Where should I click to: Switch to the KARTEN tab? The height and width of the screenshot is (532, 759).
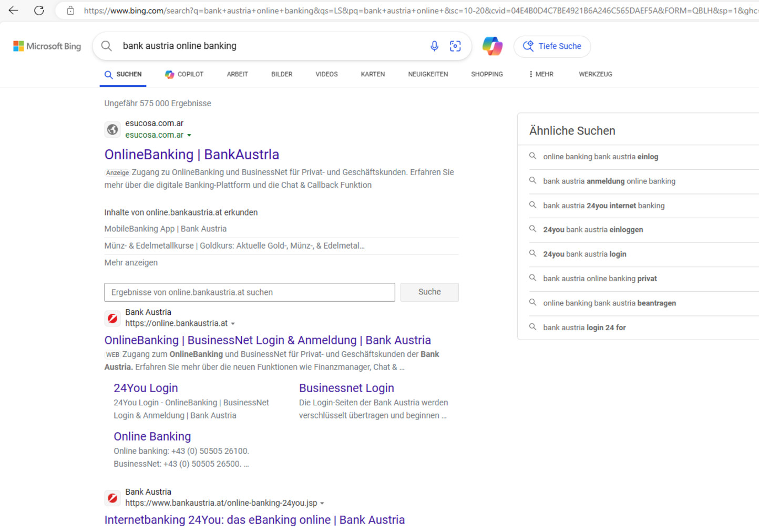[x=373, y=74]
